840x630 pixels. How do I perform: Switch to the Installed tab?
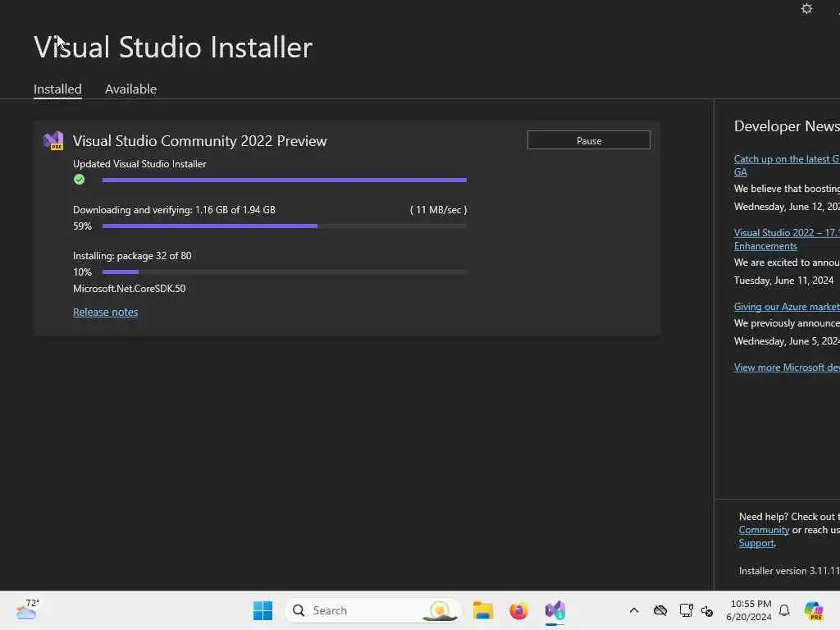(57, 89)
